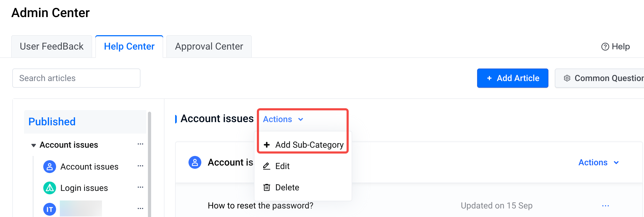Open more options for Login issues

(x=140, y=187)
